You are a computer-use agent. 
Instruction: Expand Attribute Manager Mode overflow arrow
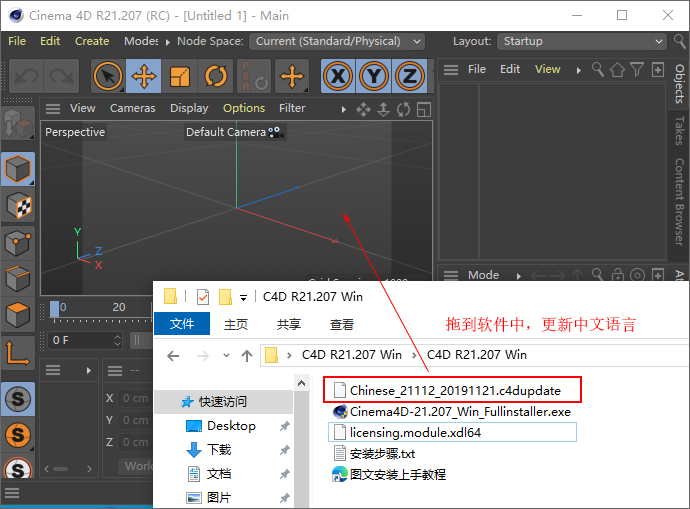click(x=519, y=276)
